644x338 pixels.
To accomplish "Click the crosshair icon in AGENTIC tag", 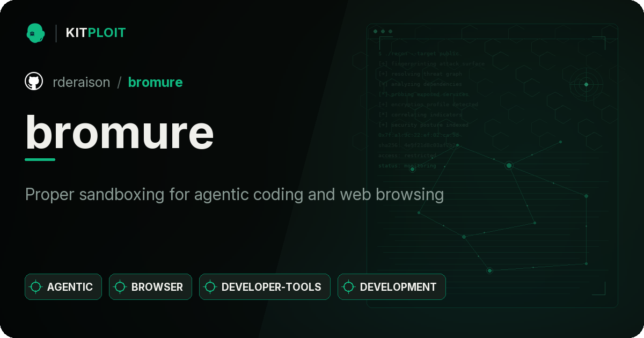I will [35, 287].
